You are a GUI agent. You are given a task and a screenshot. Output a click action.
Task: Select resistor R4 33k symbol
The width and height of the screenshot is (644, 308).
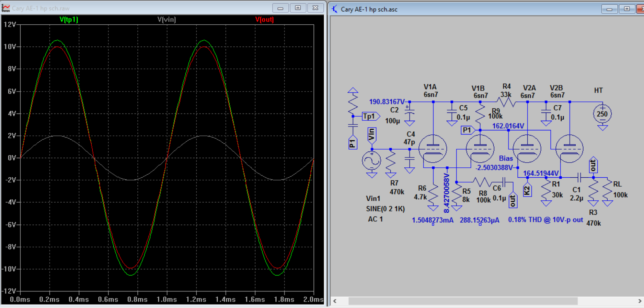(x=506, y=102)
